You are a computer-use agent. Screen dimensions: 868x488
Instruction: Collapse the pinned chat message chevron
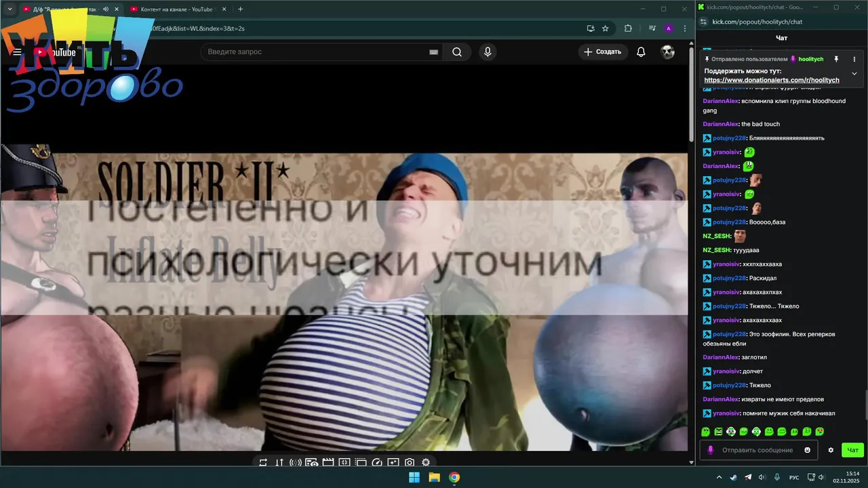[x=854, y=73]
